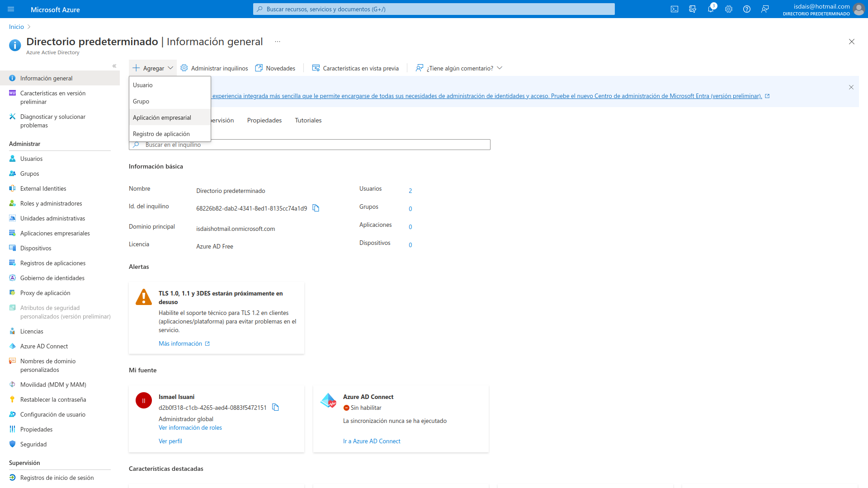Expand the Agregar dropdown

153,68
